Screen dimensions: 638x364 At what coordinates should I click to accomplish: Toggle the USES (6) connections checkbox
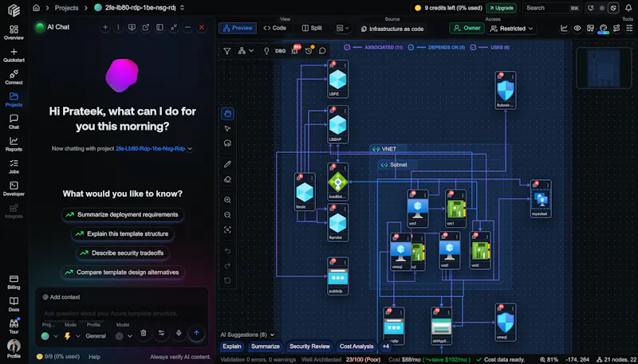click(x=473, y=48)
